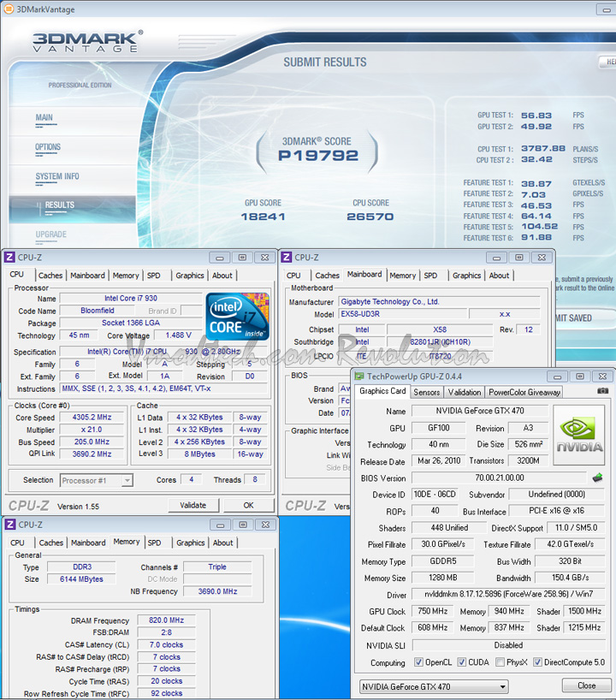The width and height of the screenshot is (616, 700).
Task: Open OPTIONS in the 3DMark Vantage sidebar
Action: 48,147
